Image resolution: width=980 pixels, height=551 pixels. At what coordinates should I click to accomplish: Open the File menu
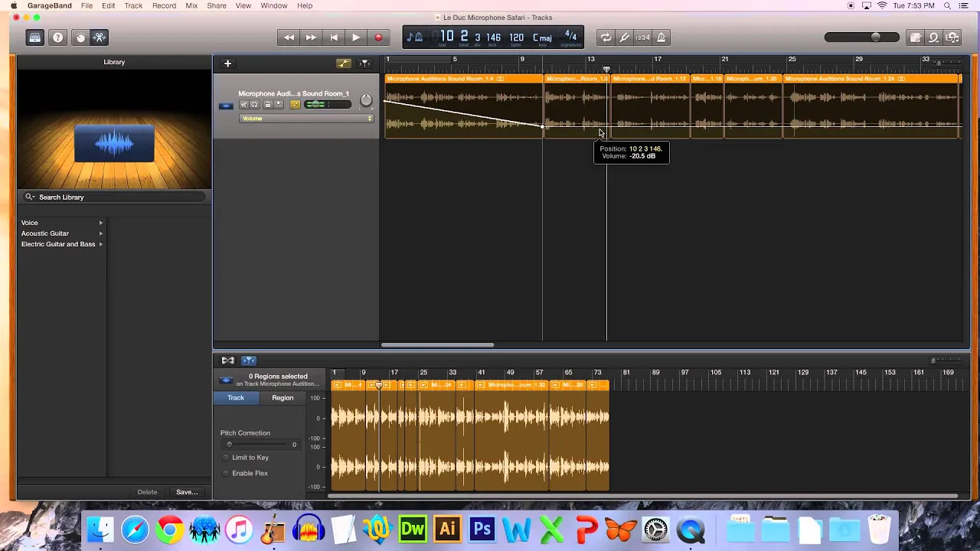tap(87, 5)
